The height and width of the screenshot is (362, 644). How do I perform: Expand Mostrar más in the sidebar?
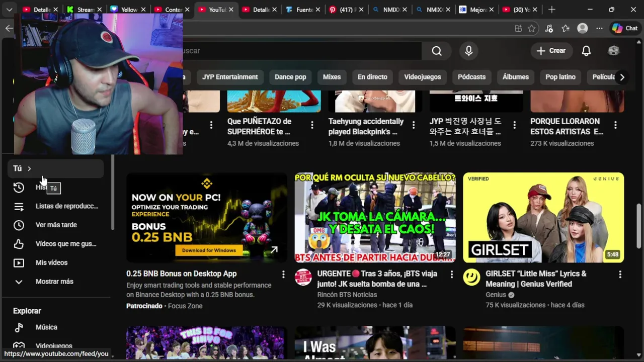[x=54, y=282]
